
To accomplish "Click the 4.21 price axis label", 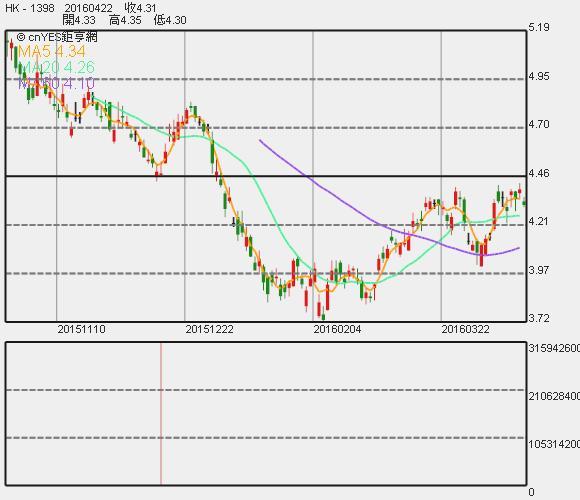I will tap(539, 221).
